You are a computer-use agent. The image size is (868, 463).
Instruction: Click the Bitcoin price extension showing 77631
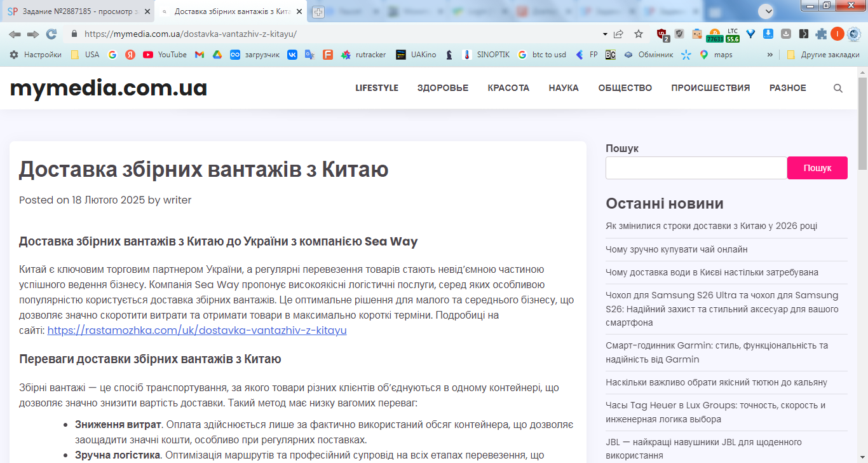click(x=714, y=35)
